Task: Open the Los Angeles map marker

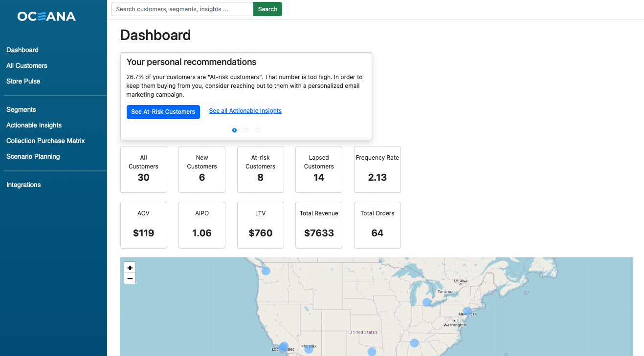Action: click(x=284, y=347)
